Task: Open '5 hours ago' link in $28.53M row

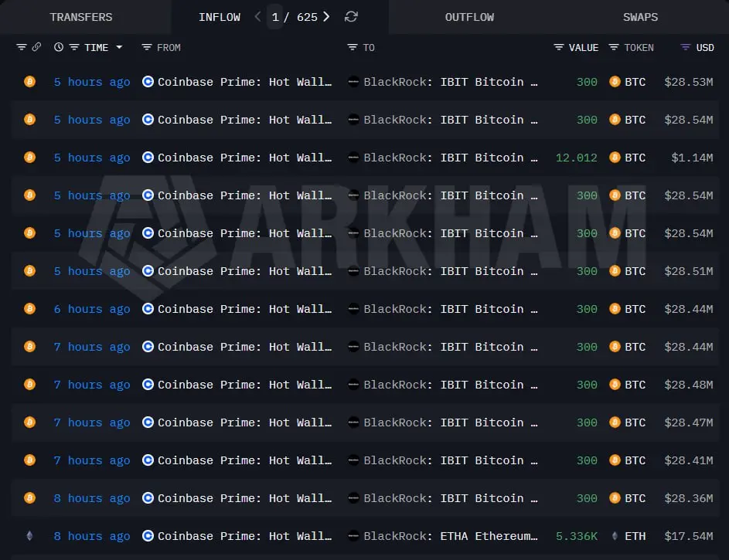Action: [92, 82]
